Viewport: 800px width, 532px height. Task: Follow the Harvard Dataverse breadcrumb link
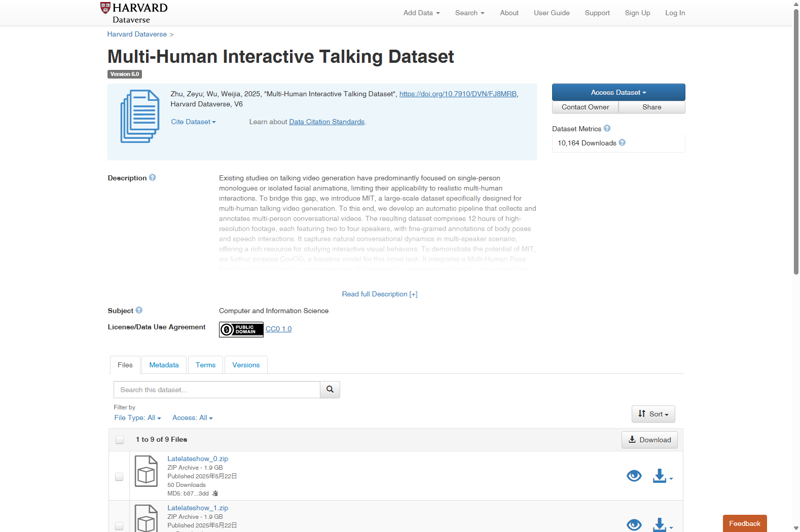pos(137,34)
